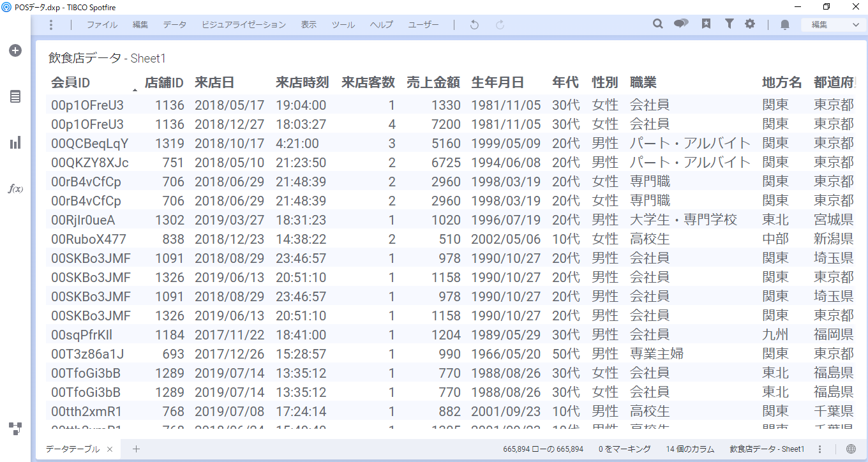Screen dimensions: 868x462
Task: Open the ファイル menu
Action: pos(102,25)
